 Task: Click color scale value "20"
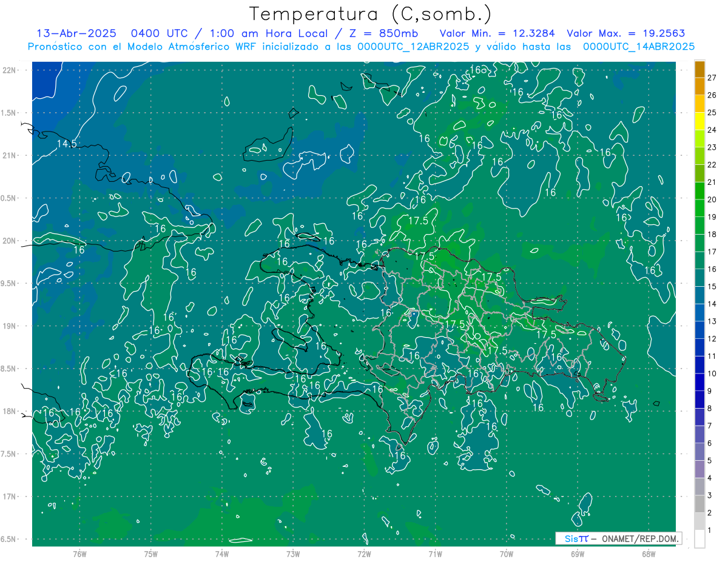pos(712,199)
